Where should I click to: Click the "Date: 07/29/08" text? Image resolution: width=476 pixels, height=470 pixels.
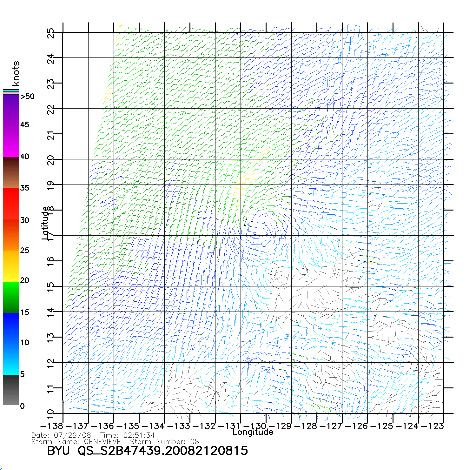point(61,435)
